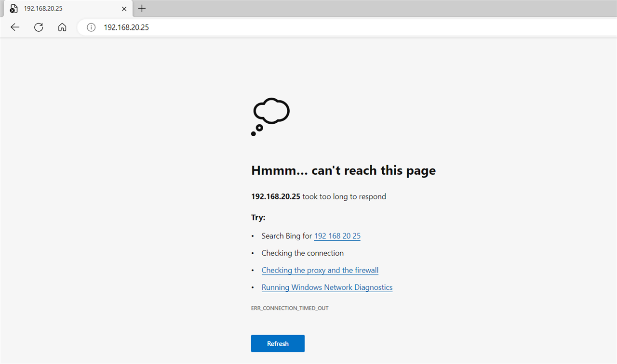This screenshot has height=364, width=617.
Task: Focus the address bar URL field
Action: coord(337,27)
